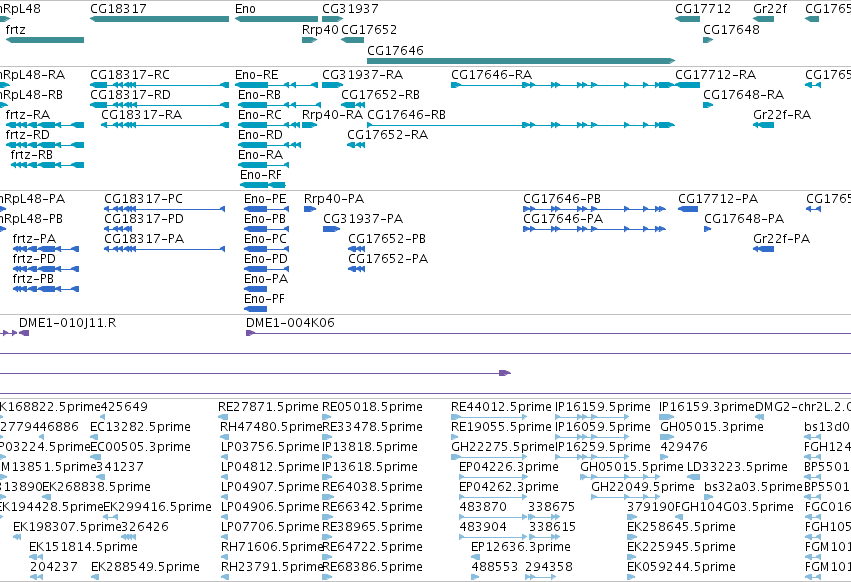Click transcript CG17648-RA

(708, 105)
